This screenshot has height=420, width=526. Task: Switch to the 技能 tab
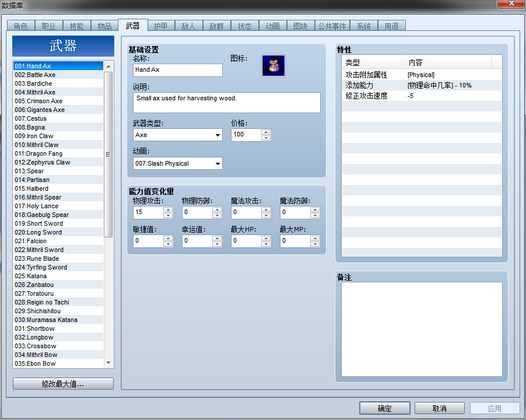tap(76, 26)
